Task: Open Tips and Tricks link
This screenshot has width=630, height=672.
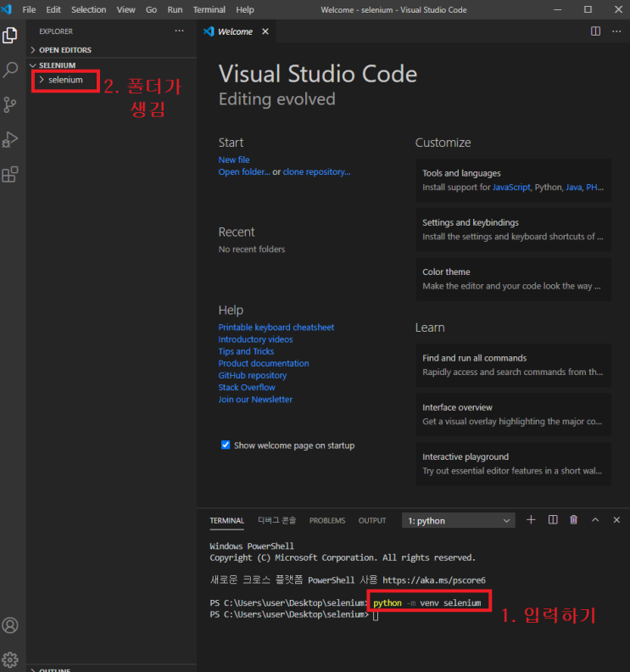Action: coord(246,351)
